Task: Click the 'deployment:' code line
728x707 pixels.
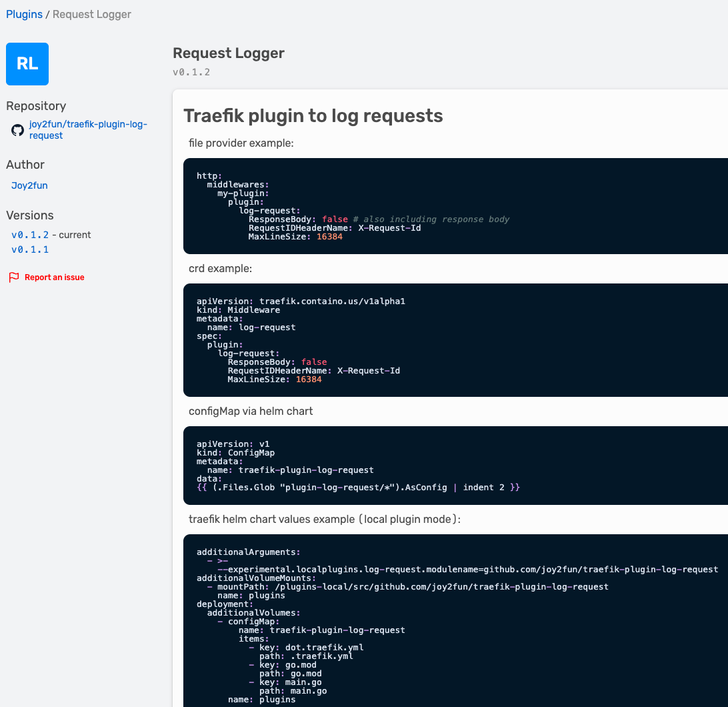Action: click(x=225, y=604)
